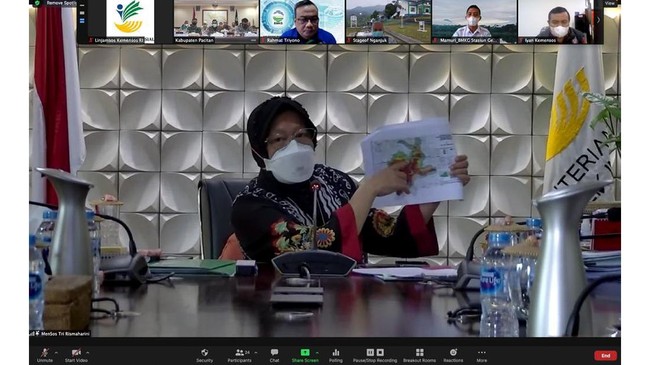Viewport: 650px width, 365px height.
Task: Open video options arrow beside Start Video
Action: 87,353
